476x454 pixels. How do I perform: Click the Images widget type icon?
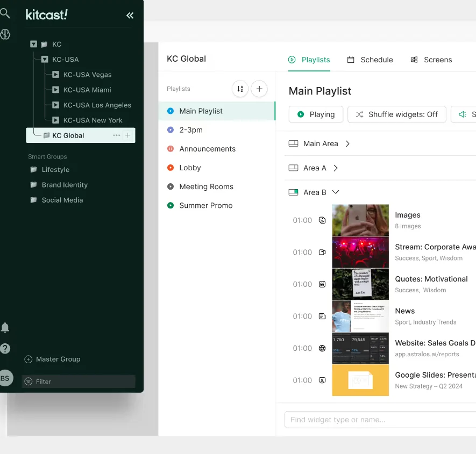coord(322,220)
